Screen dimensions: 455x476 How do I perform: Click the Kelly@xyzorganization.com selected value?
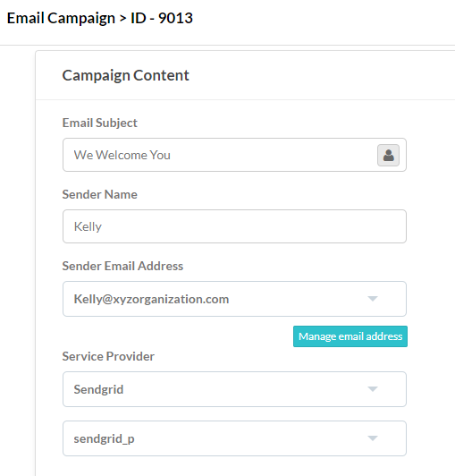pos(151,300)
